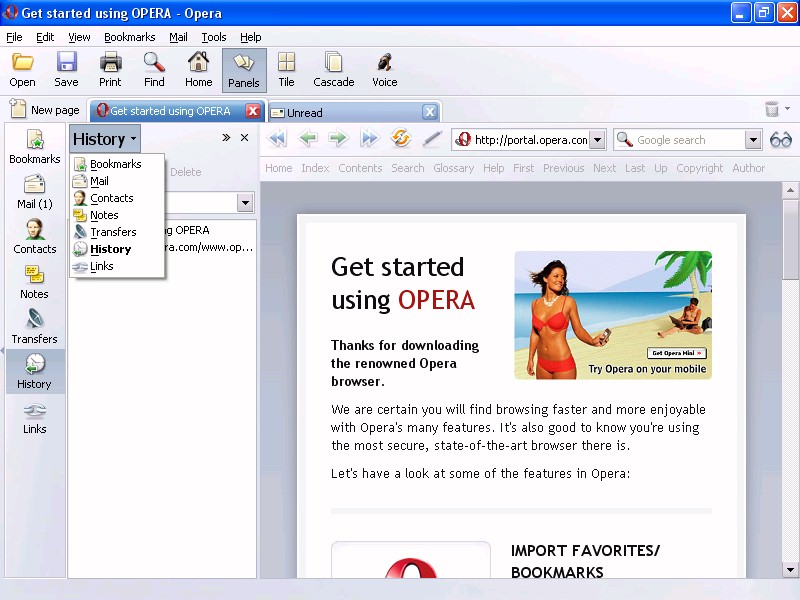Select Contacts from the panel dropdown menu

[111, 198]
